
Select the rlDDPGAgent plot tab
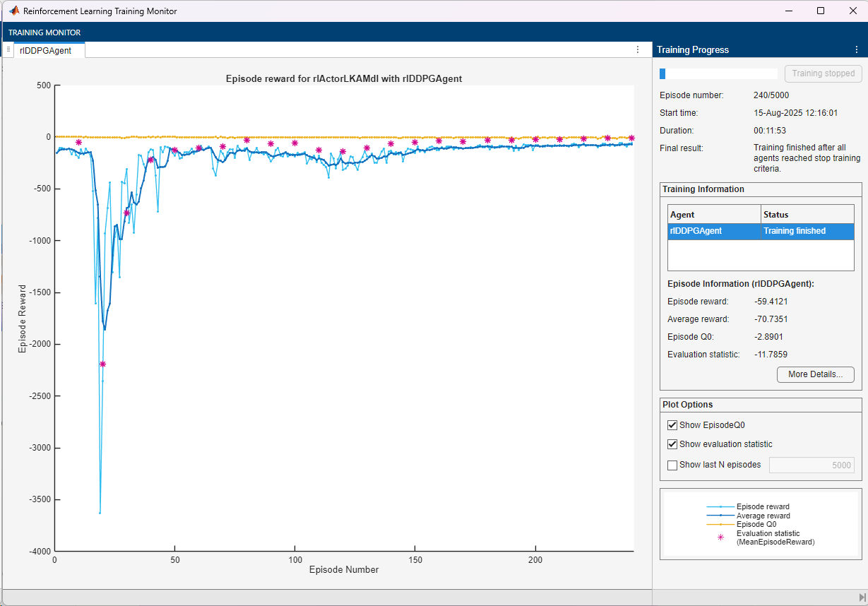(x=46, y=50)
